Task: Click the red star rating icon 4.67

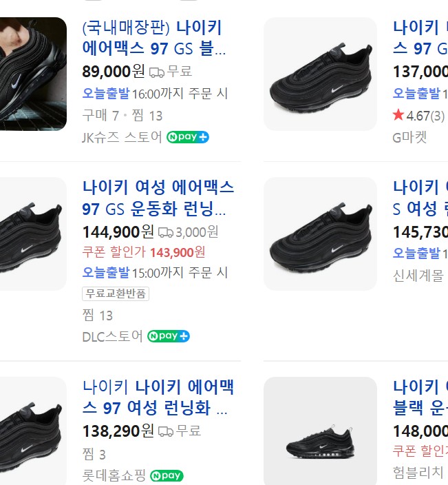Action: coord(398,115)
